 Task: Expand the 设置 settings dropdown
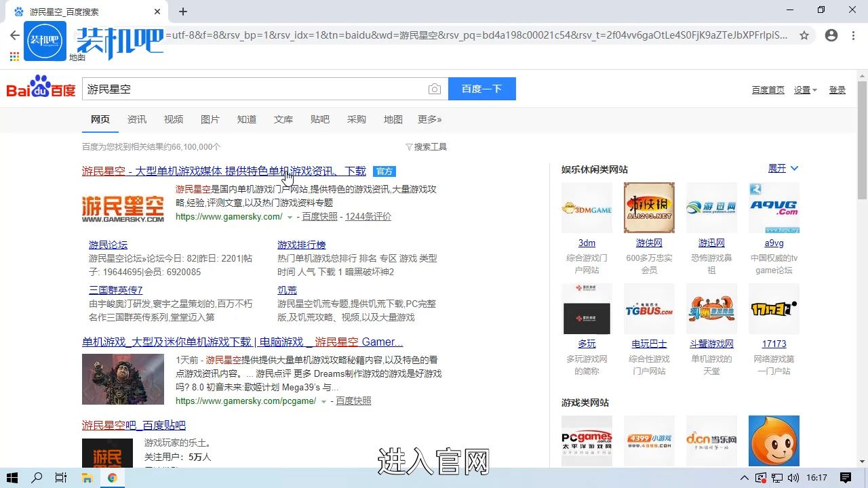[x=805, y=89]
